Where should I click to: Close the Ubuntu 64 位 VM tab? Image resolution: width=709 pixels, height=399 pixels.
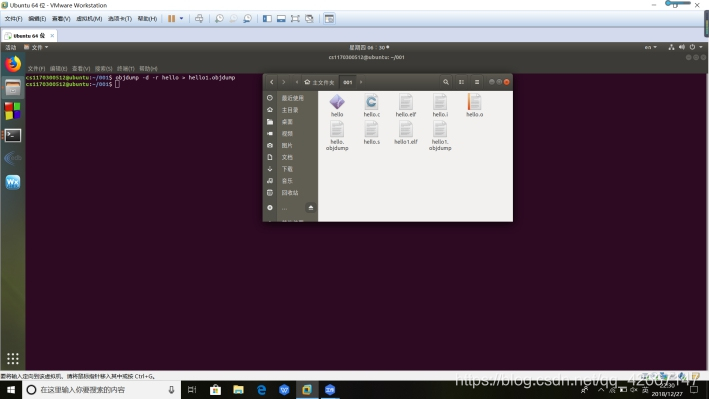(x=52, y=35)
